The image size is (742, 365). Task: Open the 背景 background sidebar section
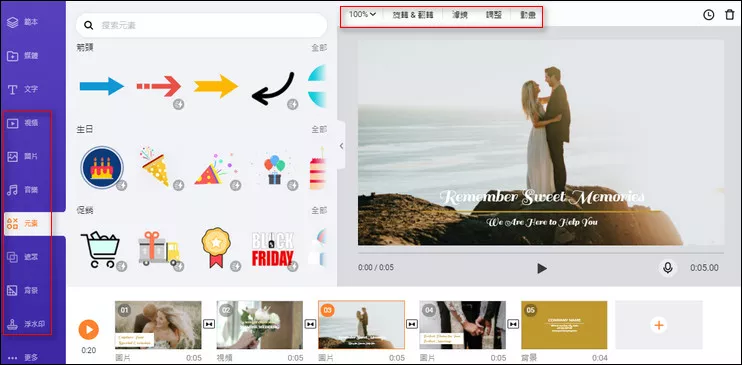[x=23, y=291]
